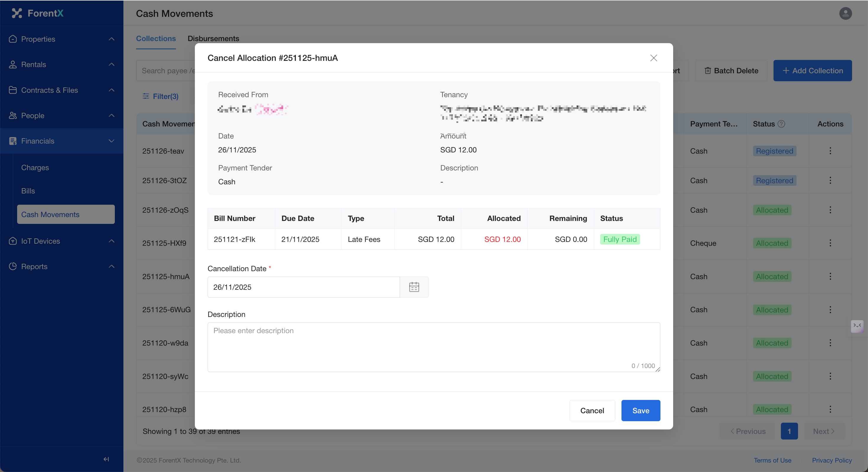Open calendar picker for Cancellation Date
This screenshot has width=868, height=472.
[414, 287]
